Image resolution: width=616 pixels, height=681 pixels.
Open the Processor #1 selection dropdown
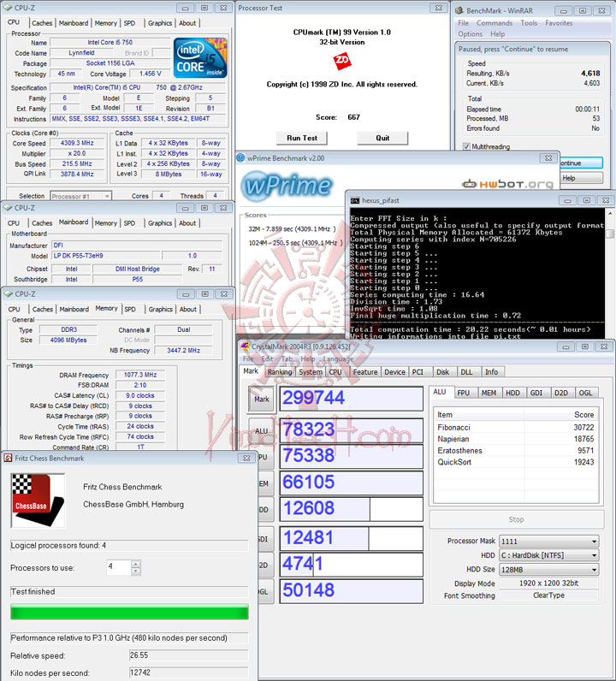pyautogui.click(x=80, y=196)
